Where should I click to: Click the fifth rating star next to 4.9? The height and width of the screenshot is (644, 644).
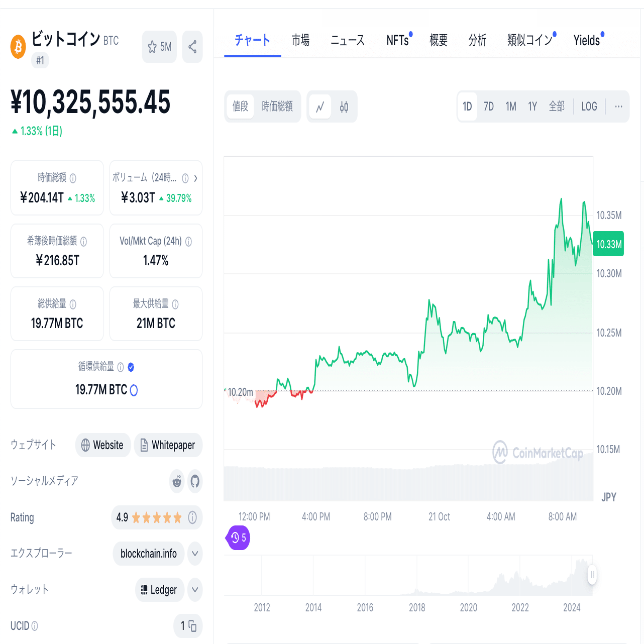pos(178,517)
